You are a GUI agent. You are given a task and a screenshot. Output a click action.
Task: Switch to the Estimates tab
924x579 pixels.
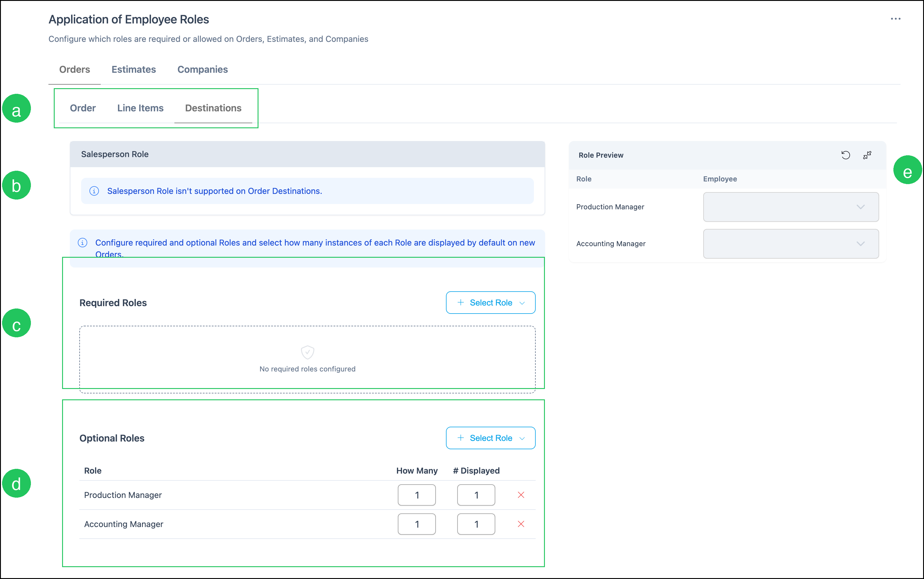point(134,69)
